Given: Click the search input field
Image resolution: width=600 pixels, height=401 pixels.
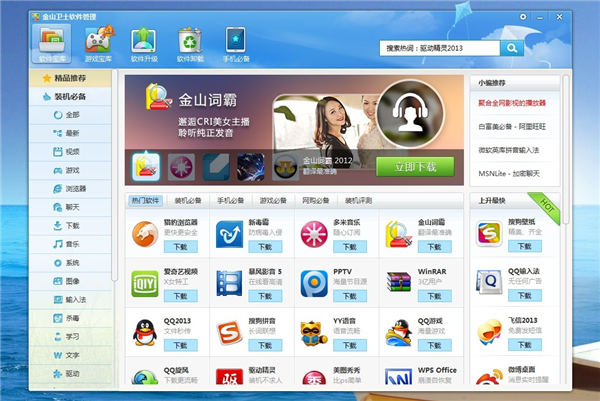Looking at the screenshot, I should pyautogui.click(x=440, y=47).
